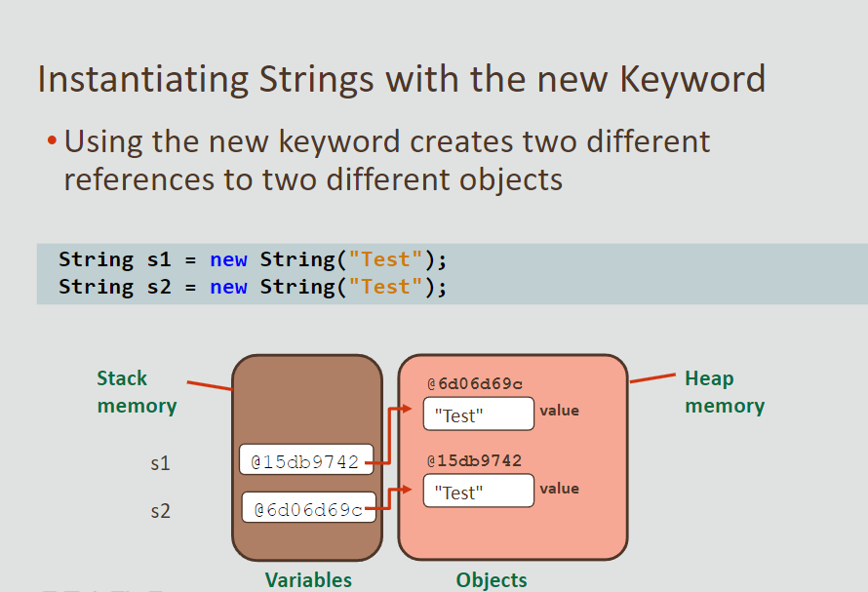Screen dimensions: 868x592
Task: Click the red bullet point before Using
Action: tap(50, 139)
